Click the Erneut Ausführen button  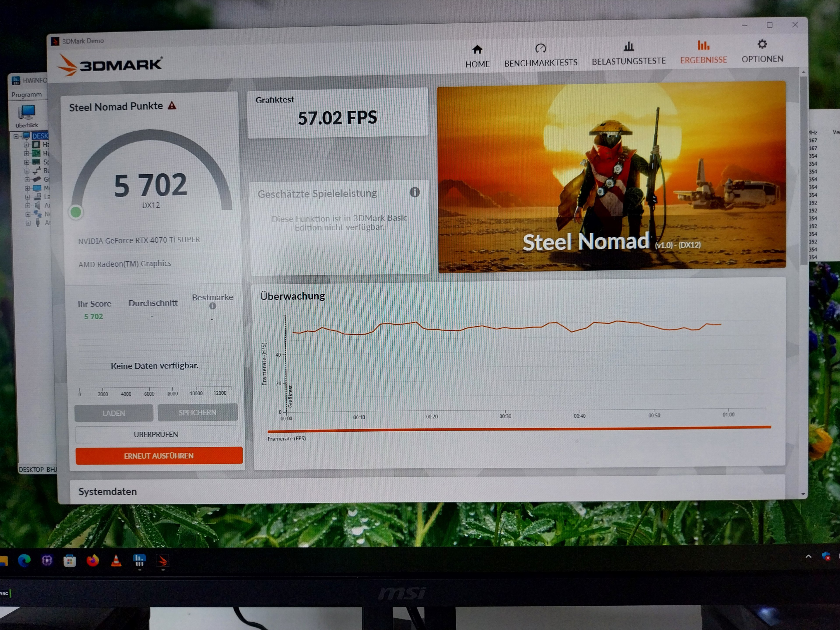pos(159,455)
